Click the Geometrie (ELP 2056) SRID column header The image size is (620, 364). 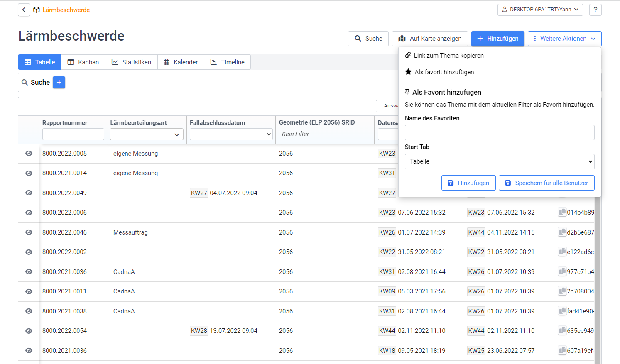point(317,122)
